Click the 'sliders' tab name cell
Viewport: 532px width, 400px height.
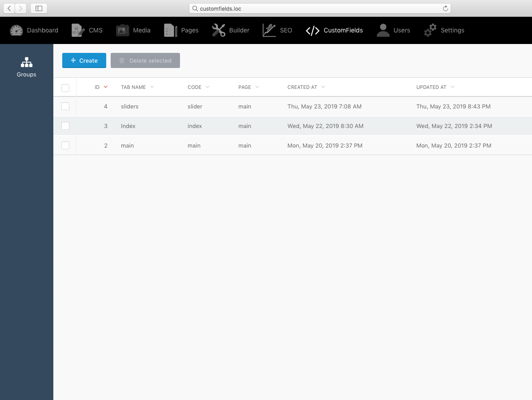point(130,107)
